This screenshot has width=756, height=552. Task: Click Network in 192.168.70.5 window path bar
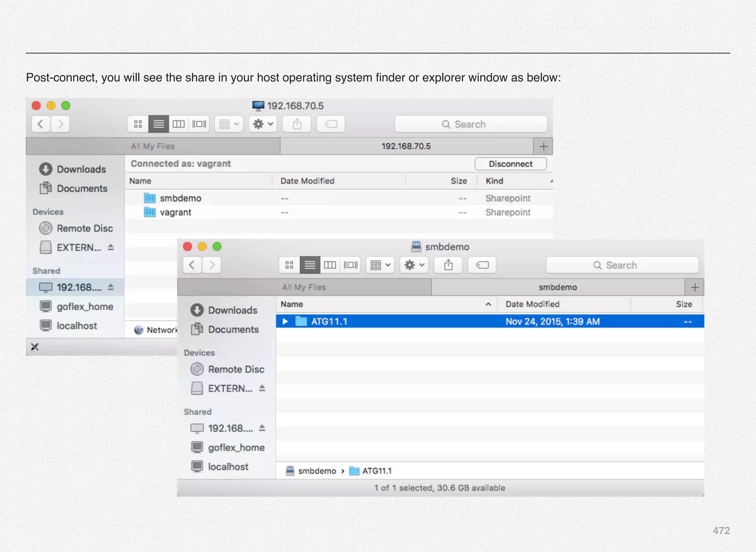click(156, 330)
